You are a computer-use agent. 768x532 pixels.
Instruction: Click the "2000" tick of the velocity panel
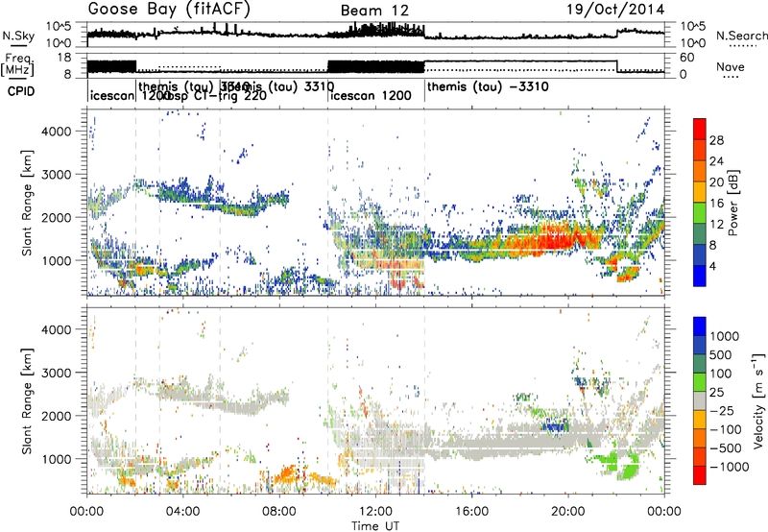click(56, 416)
